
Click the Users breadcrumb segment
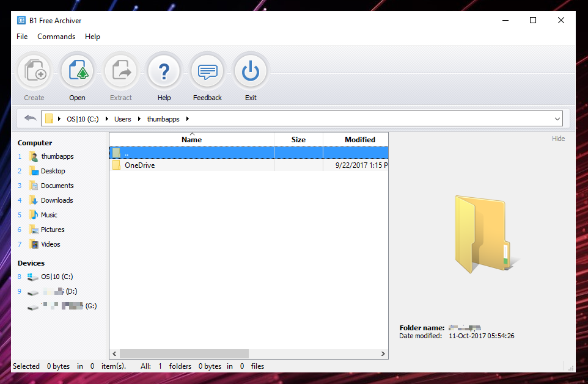[123, 119]
